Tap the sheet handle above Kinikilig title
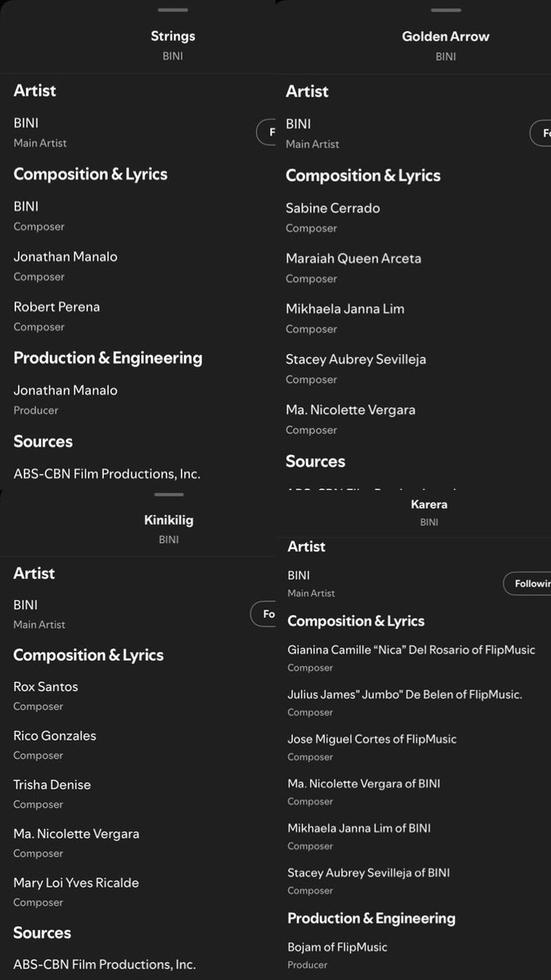 [x=169, y=494]
